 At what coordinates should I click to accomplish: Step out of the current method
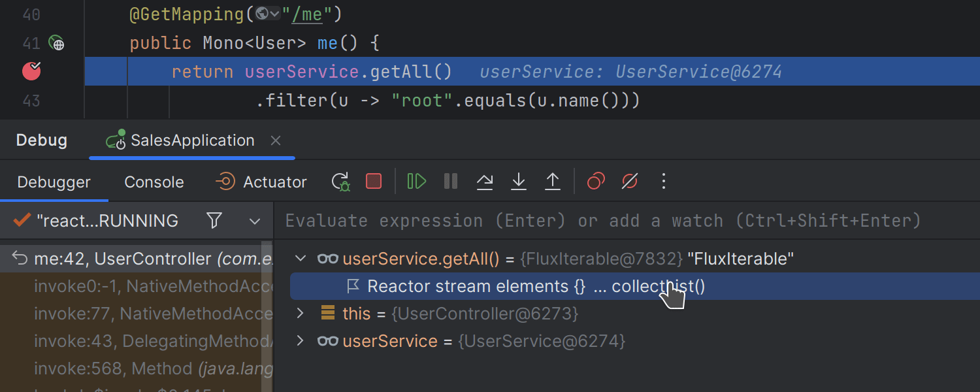[x=552, y=181]
